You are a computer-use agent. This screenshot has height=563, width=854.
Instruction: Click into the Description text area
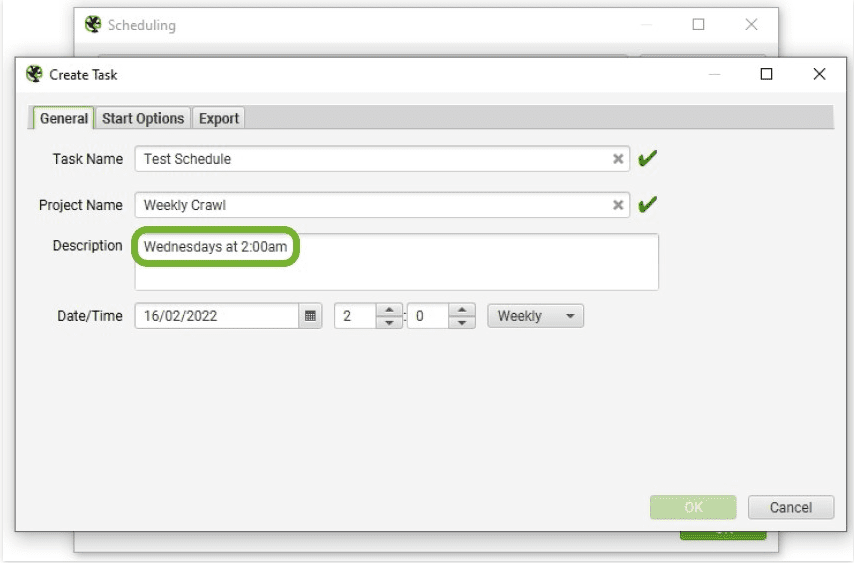[x=396, y=262]
